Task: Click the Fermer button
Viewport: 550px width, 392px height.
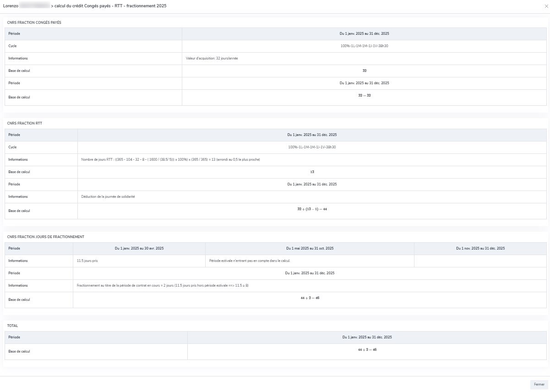Action: (539, 384)
